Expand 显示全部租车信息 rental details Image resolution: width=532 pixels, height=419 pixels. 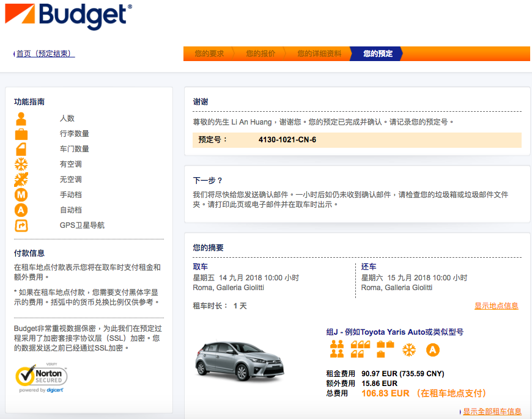coord(492,412)
